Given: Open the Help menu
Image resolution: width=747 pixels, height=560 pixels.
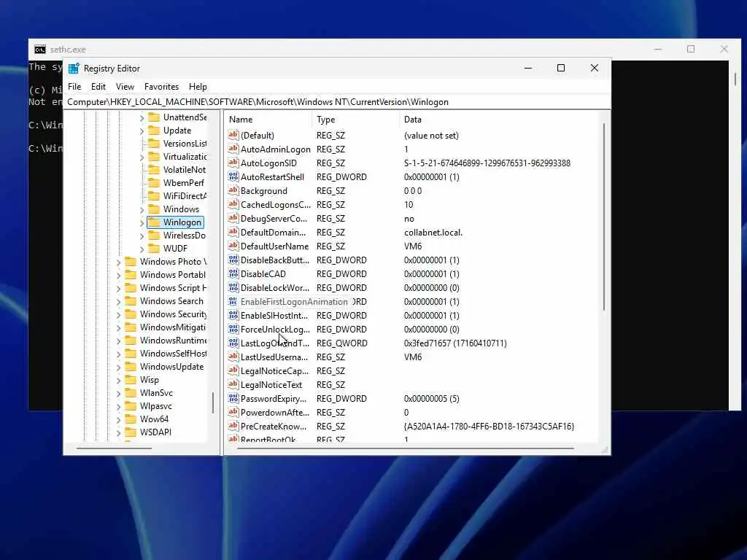Looking at the screenshot, I should coord(198,87).
